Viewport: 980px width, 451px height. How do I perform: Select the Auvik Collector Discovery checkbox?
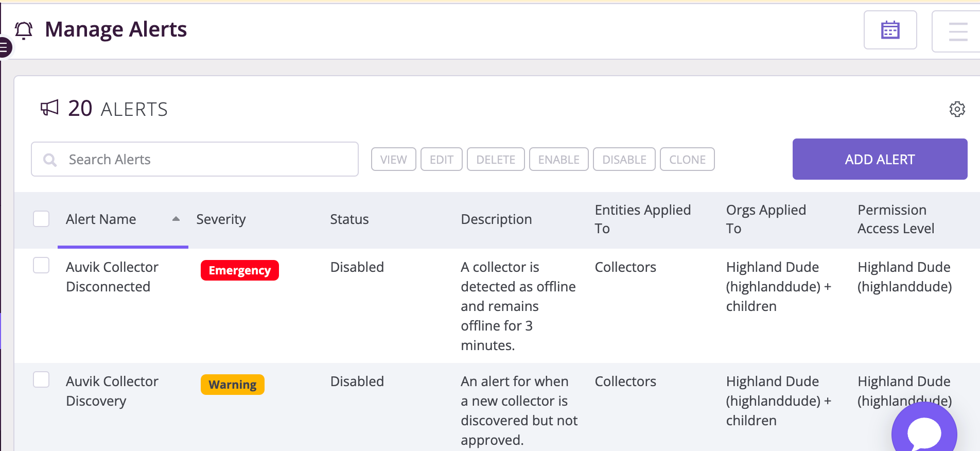pos(41,380)
